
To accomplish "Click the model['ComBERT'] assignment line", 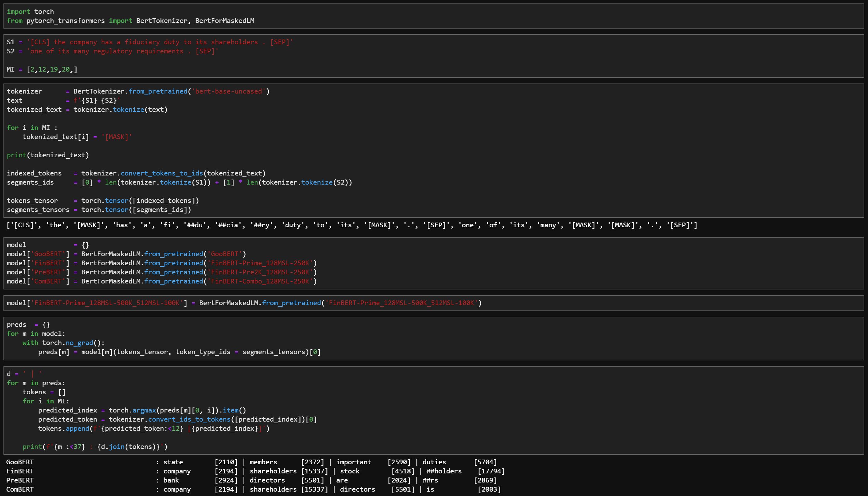I will click(x=161, y=281).
